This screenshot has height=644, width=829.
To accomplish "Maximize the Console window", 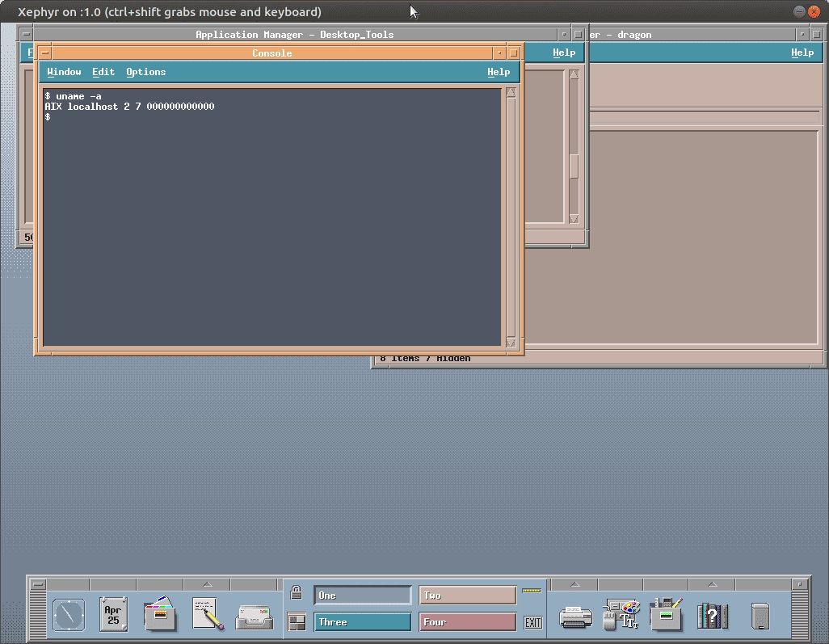I will pos(513,53).
